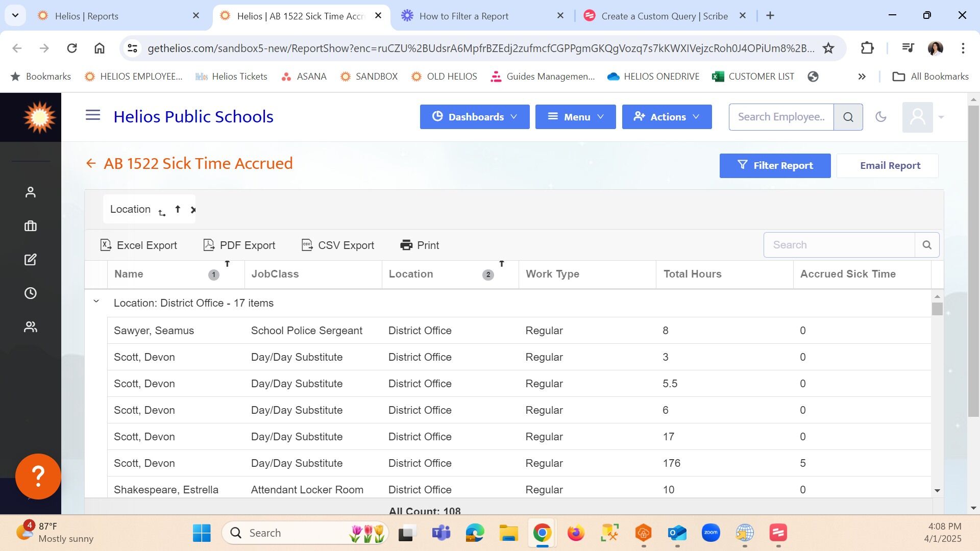Click the grid search magnifier icon

coord(927,245)
